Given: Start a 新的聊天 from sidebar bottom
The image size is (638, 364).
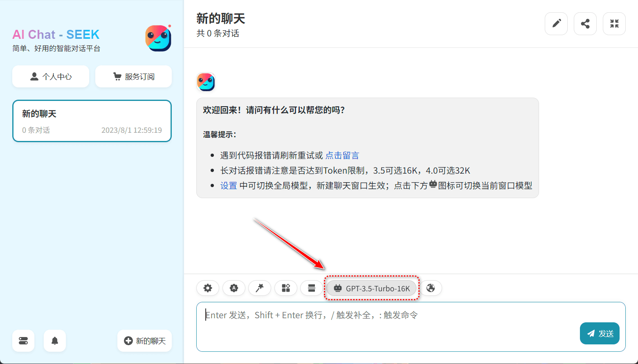Looking at the screenshot, I should pos(145,341).
